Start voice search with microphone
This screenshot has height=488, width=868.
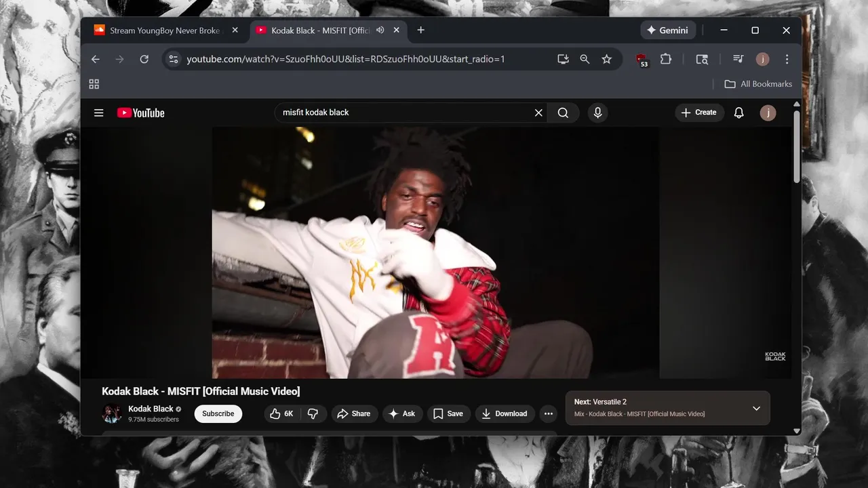pyautogui.click(x=597, y=113)
